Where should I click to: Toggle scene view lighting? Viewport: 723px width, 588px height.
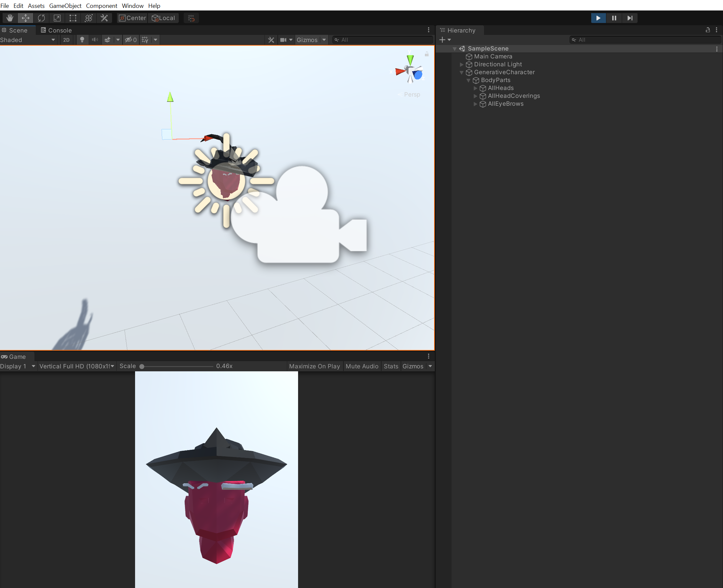pos(82,40)
